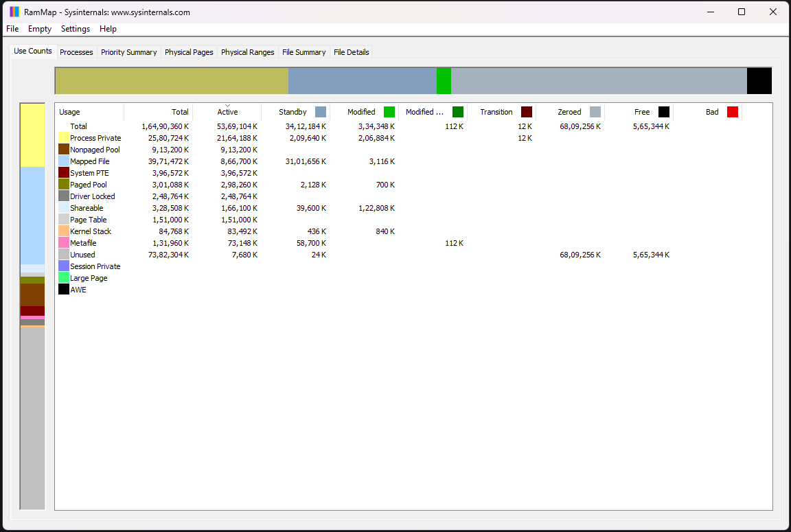Screen dimensions: 791x532
Task: Select the Mapped File row label
Action: [x=90, y=161]
